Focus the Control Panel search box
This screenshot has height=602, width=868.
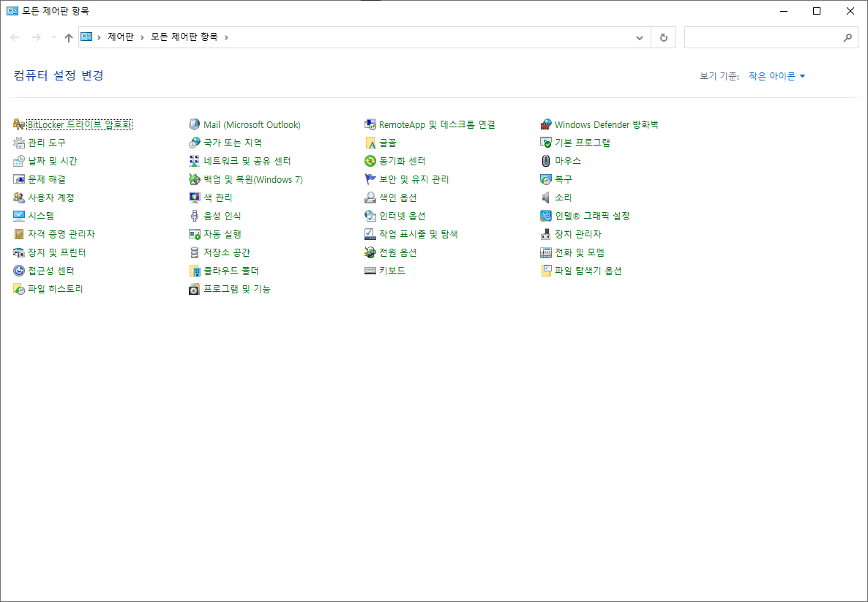coord(771,37)
